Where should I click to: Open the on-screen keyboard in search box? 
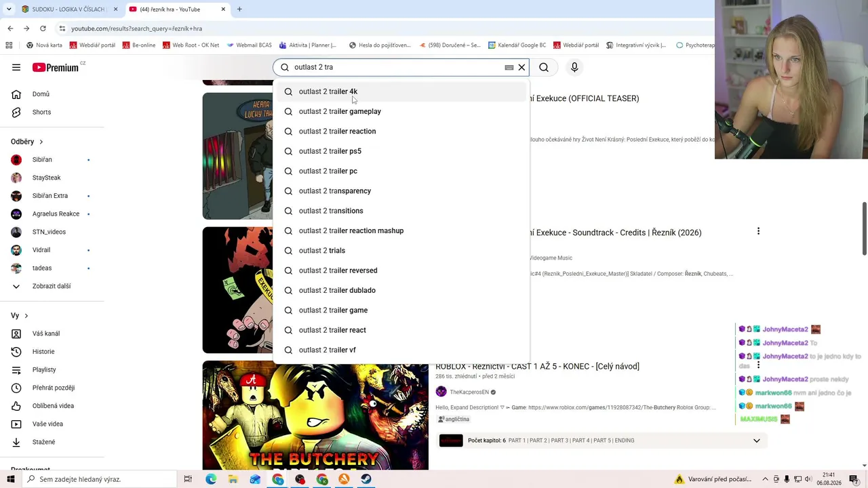coord(509,67)
